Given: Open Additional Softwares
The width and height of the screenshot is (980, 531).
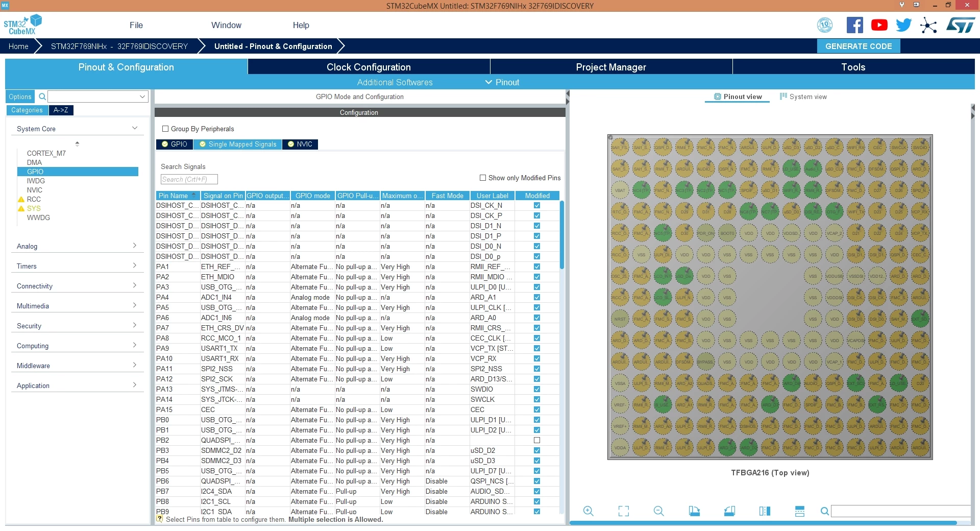Looking at the screenshot, I should [395, 82].
